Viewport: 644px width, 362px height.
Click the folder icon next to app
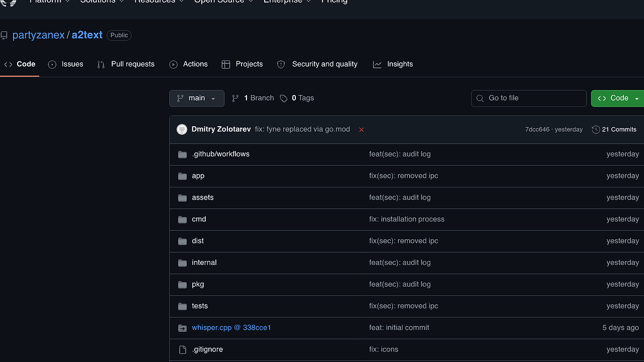[182, 176]
